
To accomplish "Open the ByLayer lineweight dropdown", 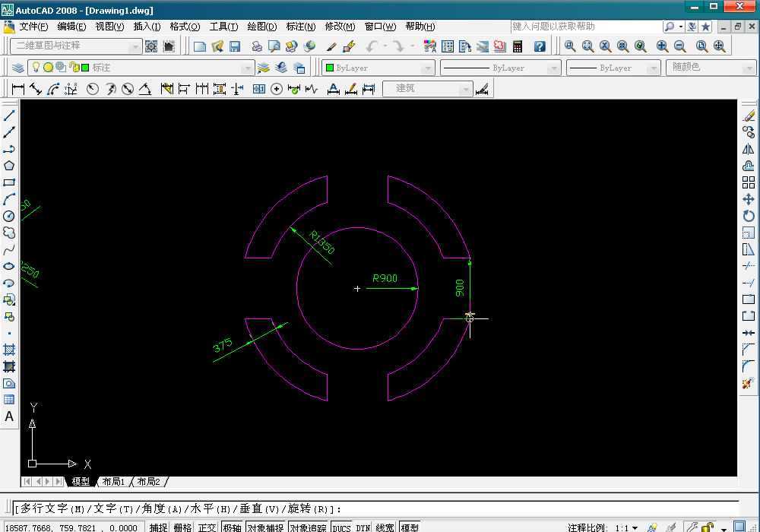I will 613,68.
